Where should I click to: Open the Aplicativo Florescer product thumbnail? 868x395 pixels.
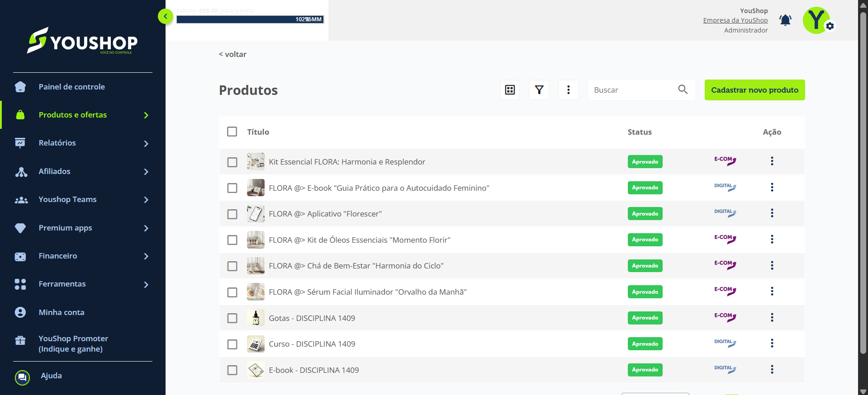click(x=256, y=214)
